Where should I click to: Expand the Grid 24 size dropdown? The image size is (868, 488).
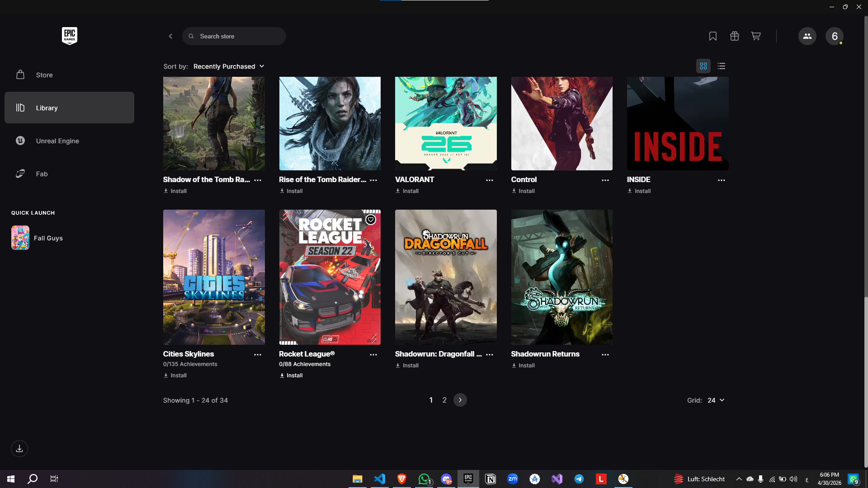(716, 400)
